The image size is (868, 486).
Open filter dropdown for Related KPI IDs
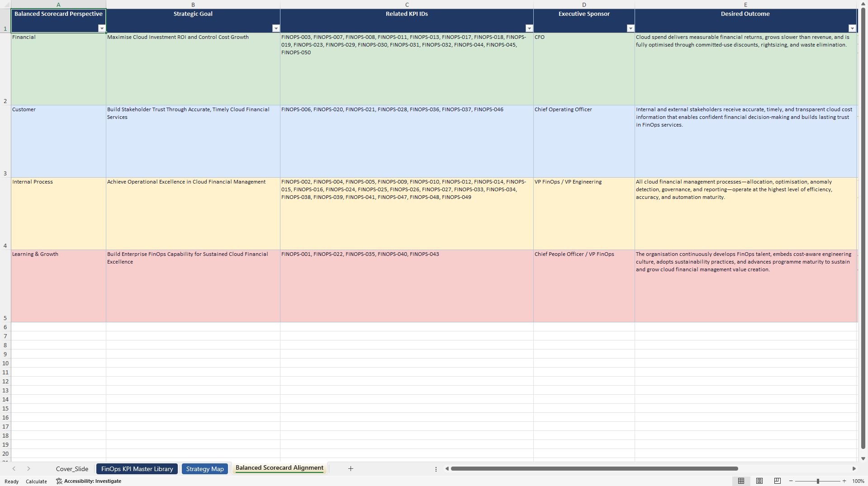pos(529,28)
